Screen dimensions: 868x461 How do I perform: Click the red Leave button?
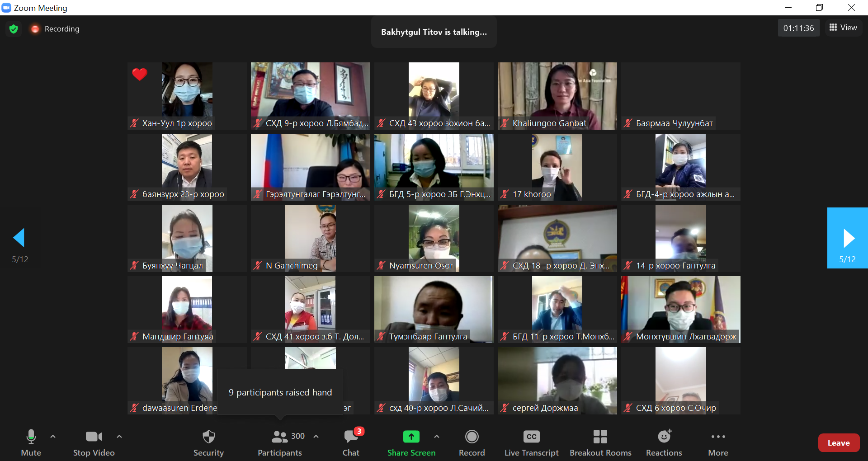click(838, 443)
